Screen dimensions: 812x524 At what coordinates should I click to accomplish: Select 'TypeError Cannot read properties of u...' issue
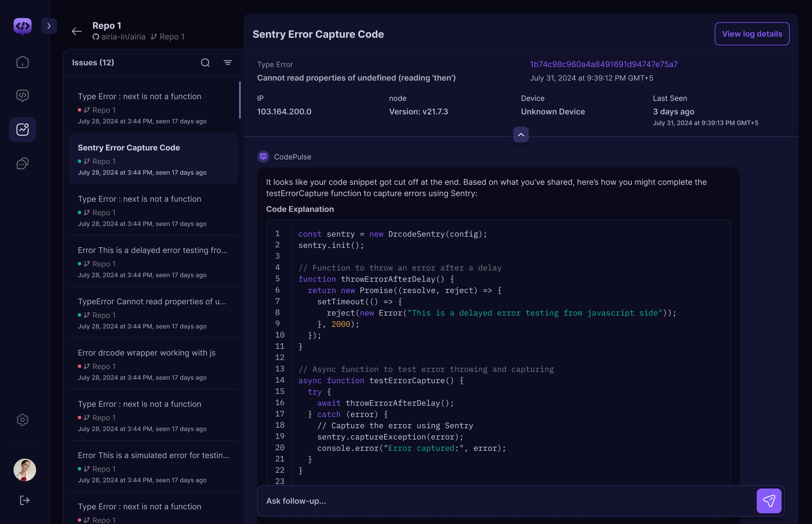pyautogui.click(x=153, y=313)
